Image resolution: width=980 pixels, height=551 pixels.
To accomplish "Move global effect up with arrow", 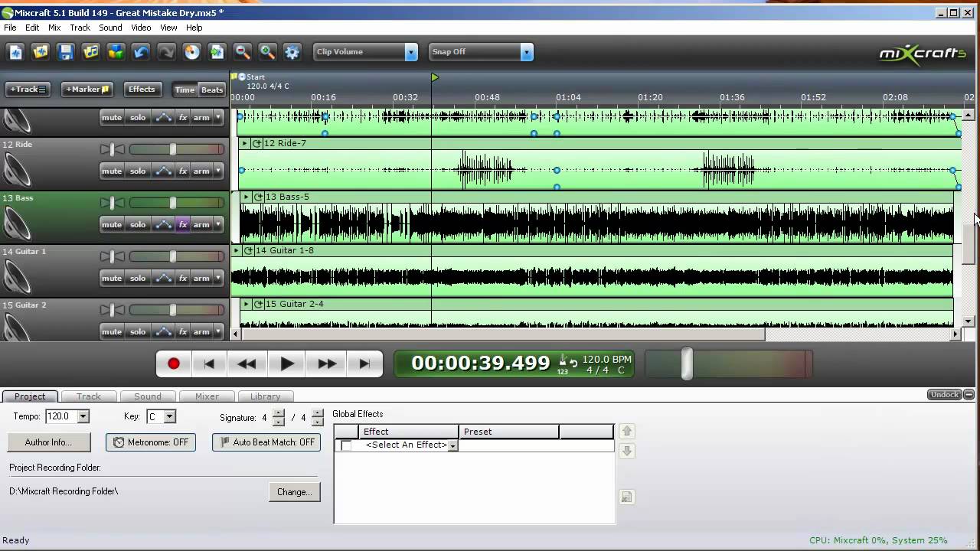I will click(626, 431).
